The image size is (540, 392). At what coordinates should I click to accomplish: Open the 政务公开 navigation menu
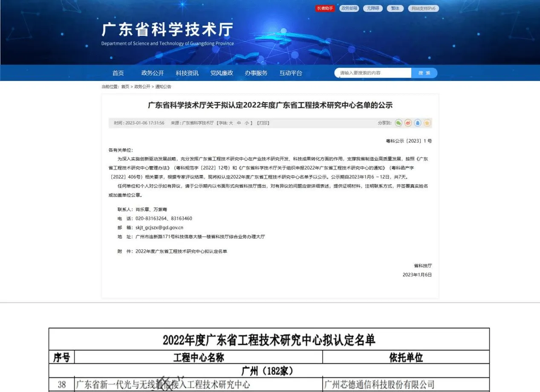coord(153,73)
